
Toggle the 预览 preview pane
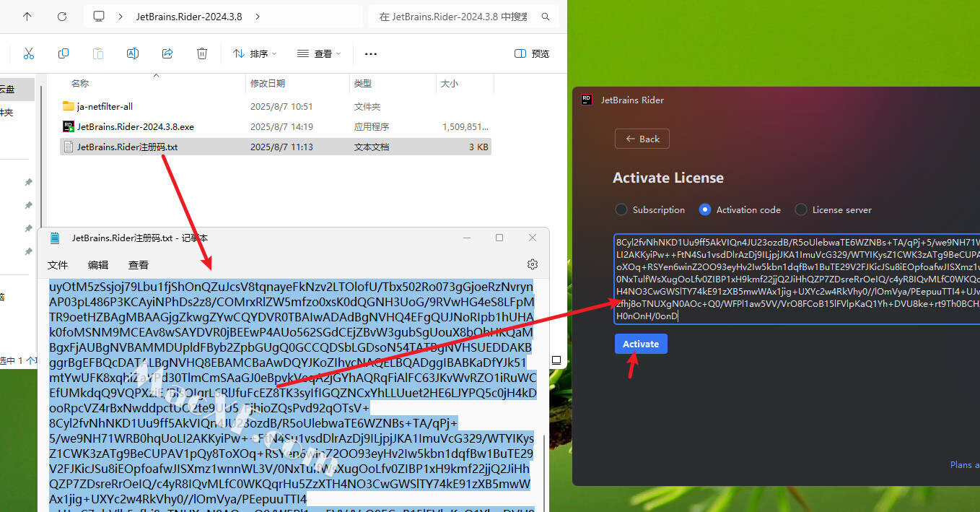532,53
